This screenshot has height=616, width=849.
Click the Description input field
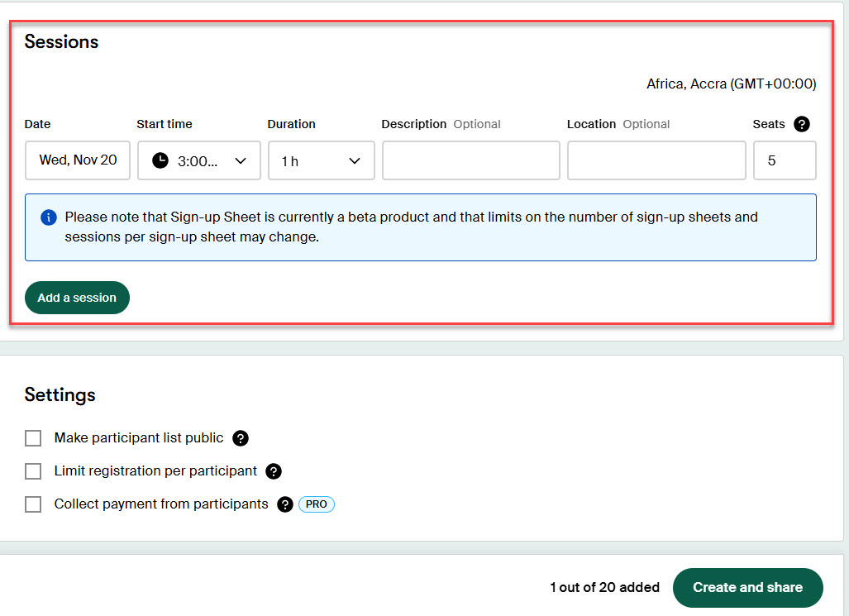(470, 160)
